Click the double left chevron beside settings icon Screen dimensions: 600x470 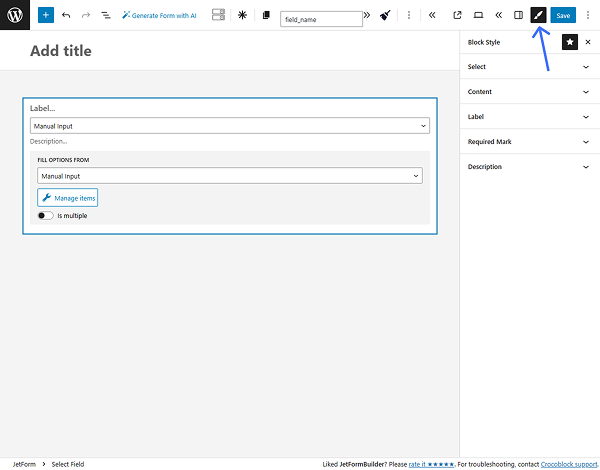pyautogui.click(x=498, y=15)
